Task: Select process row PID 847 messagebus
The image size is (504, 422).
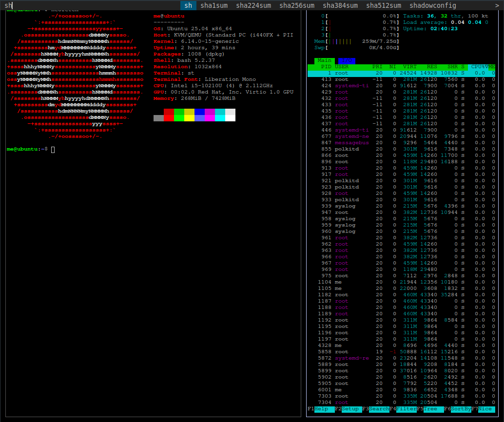Action: pos(401,143)
